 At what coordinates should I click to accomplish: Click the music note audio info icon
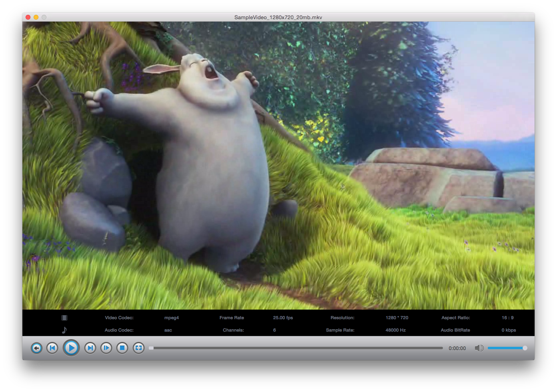coord(64,330)
